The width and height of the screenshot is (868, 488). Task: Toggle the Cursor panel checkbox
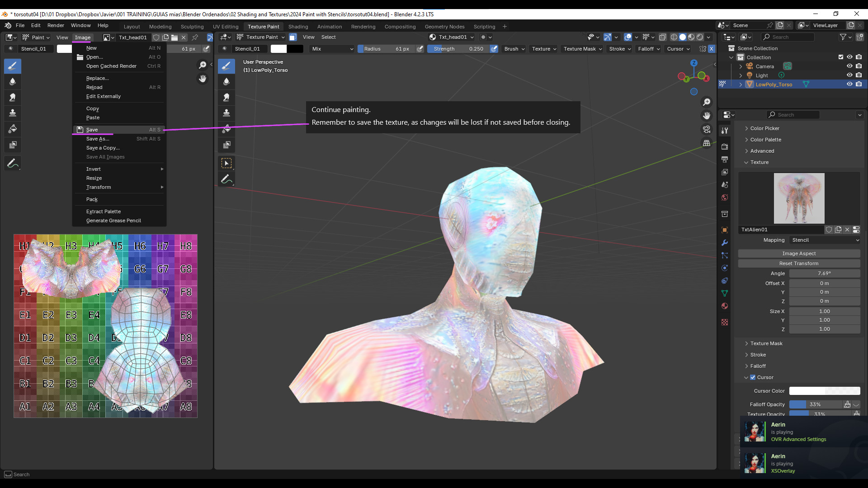click(x=753, y=377)
